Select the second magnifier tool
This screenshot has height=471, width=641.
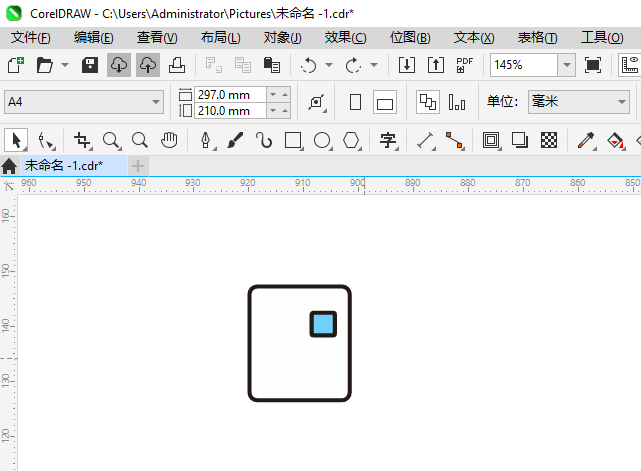point(140,141)
